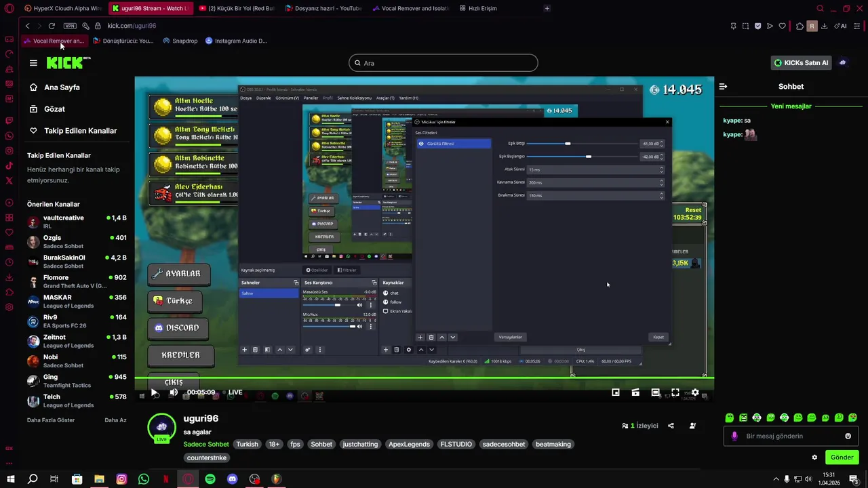The height and width of the screenshot is (488, 868).
Task: Open the emoji picker in chat input
Action: tap(848, 436)
